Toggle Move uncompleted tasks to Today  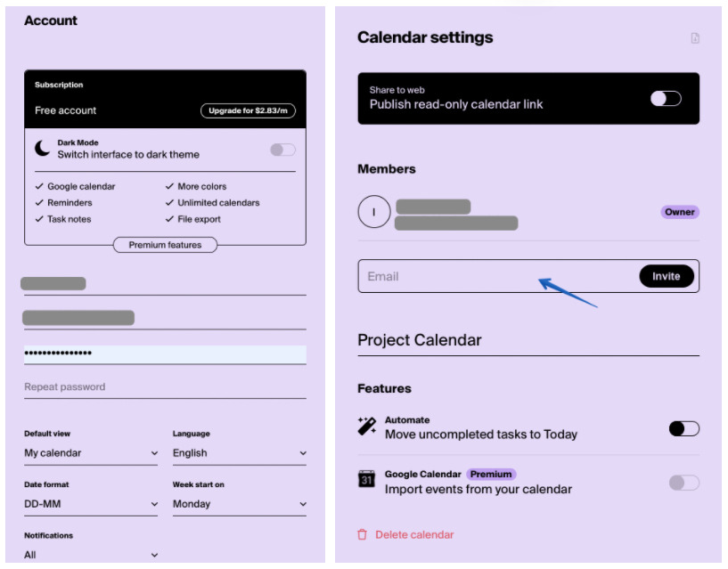pyautogui.click(x=683, y=429)
